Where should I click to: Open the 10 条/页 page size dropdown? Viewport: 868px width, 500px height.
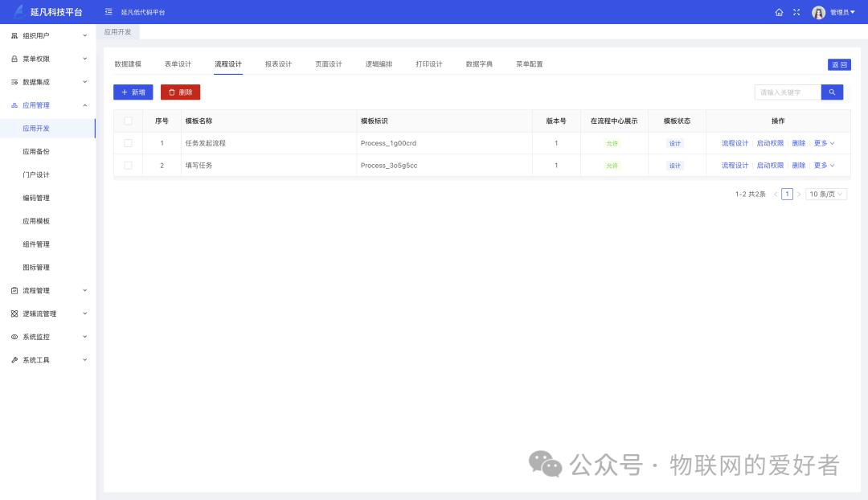click(826, 195)
